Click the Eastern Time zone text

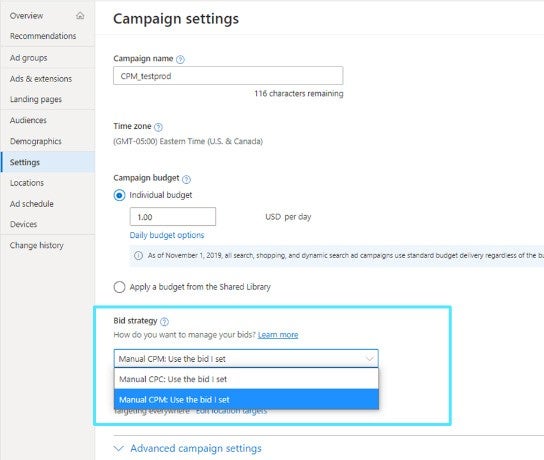[188, 142]
